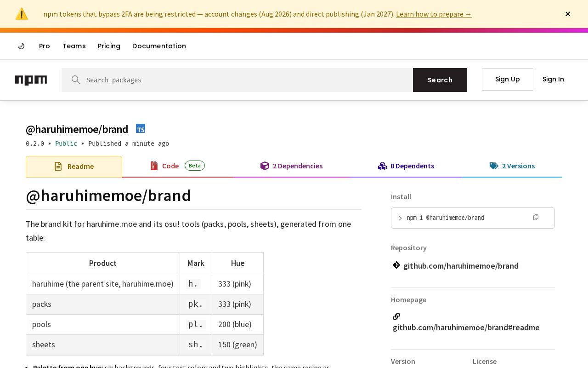Open the Sign In link
The image size is (588, 368).
coord(553,79)
